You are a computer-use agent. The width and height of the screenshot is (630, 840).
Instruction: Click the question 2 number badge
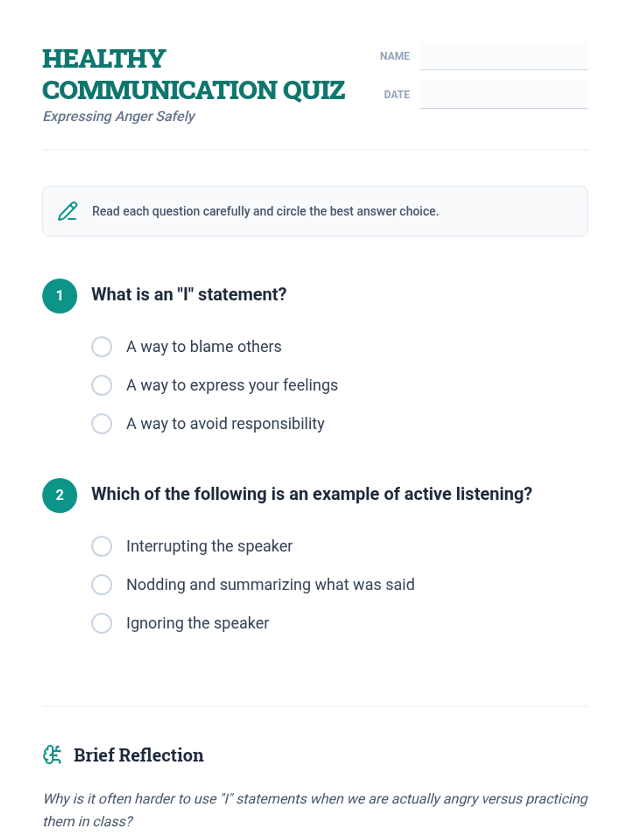click(60, 495)
